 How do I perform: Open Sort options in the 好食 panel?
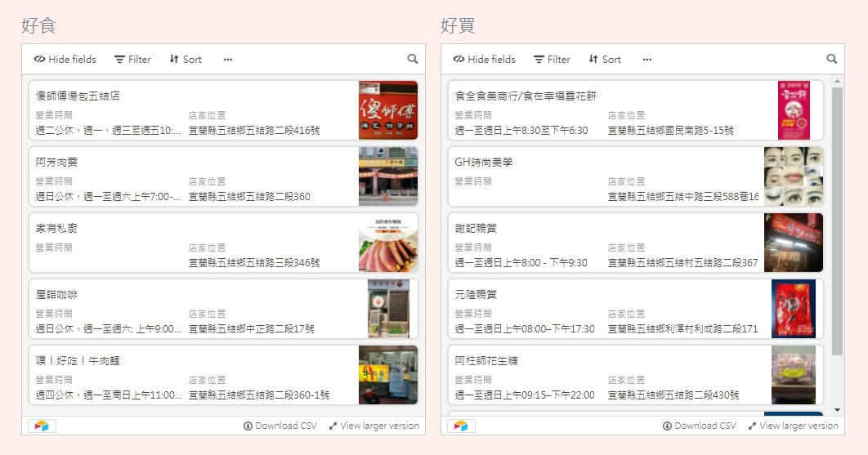(186, 60)
